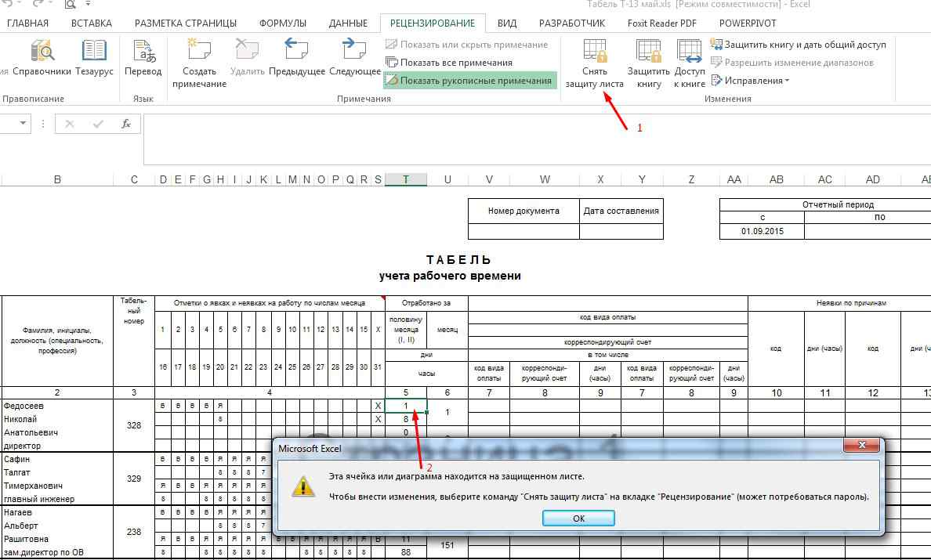The height and width of the screenshot is (560, 931).
Task: Click OK in the Microsoft Excel dialog
Action: (578, 518)
